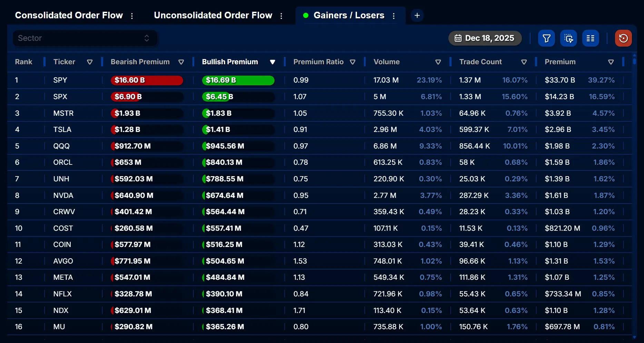Click the scrollbar down arrow
The width and height of the screenshot is (644, 343).
(x=634, y=337)
